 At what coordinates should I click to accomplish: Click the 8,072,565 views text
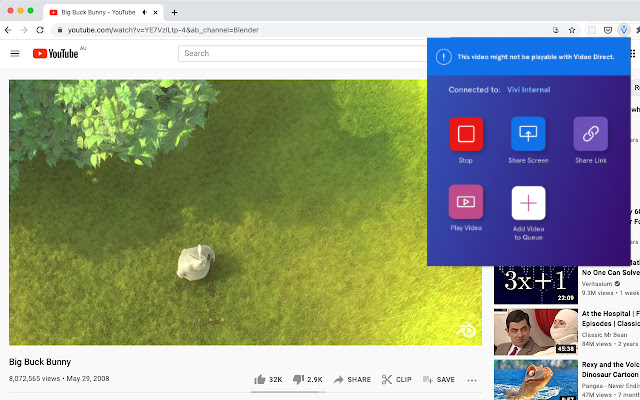(x=34, y=378)
